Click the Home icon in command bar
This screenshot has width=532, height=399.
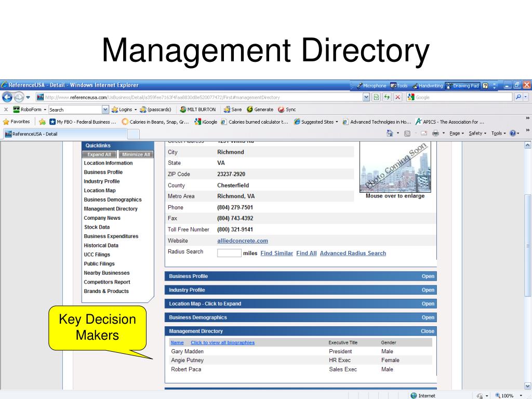tap(390, 134)
